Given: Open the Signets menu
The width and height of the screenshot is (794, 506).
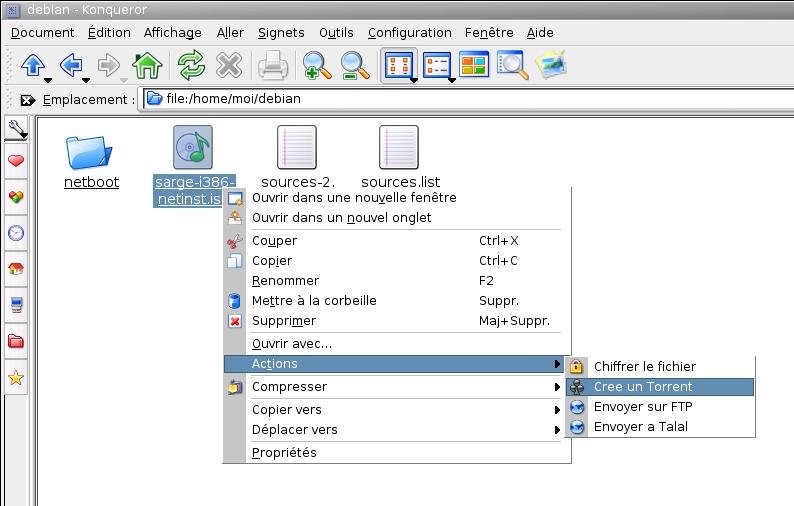Looking at the screenshot, I should [x=281, y=33].
